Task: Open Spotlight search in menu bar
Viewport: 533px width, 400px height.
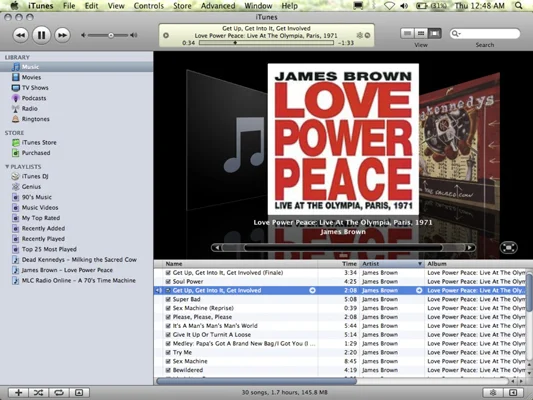Action: tap(518, 6)
